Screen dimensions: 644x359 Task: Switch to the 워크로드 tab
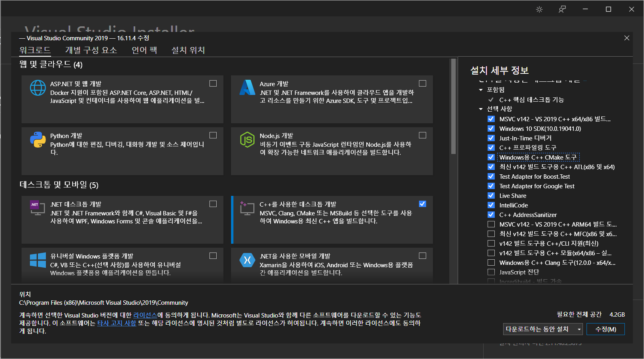(35, 50)
